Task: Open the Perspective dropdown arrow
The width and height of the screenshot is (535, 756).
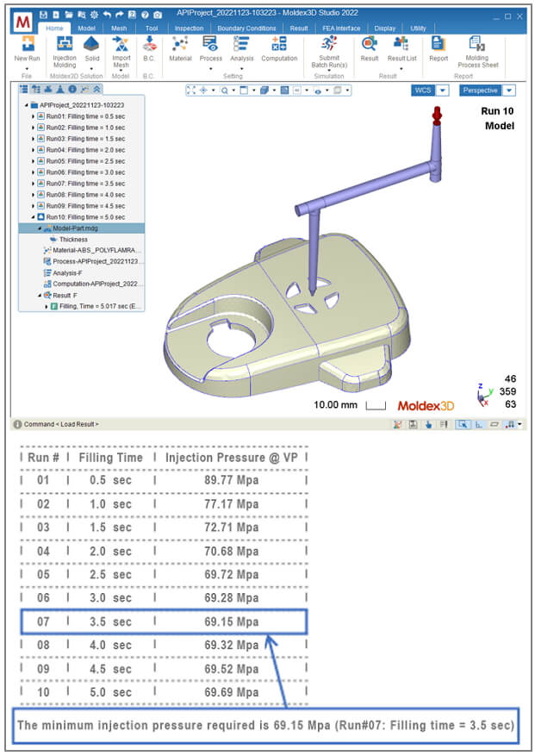Action: (509, 91)
